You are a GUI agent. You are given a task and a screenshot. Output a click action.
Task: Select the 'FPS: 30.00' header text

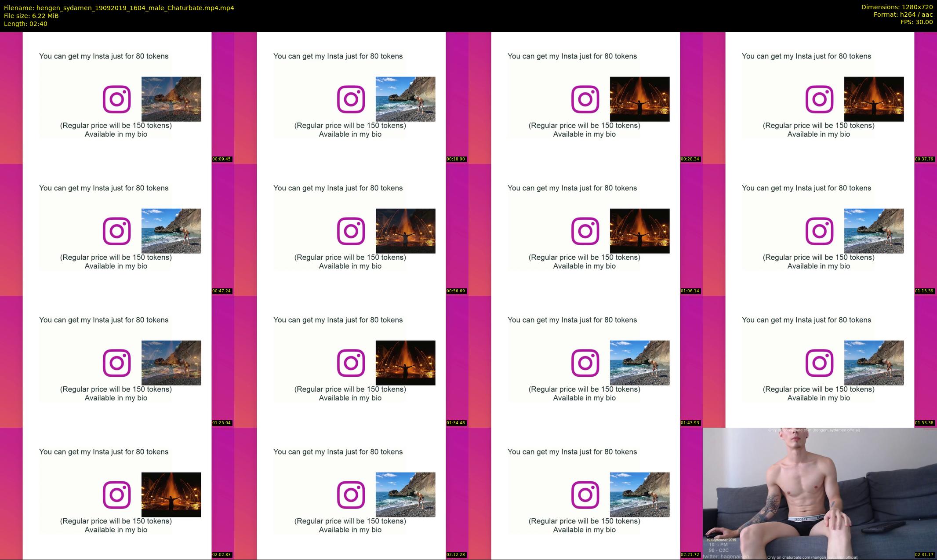pyautogui.click(x=916, y=22)
